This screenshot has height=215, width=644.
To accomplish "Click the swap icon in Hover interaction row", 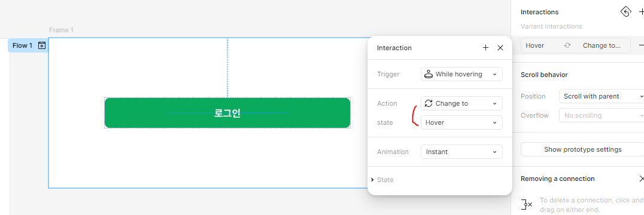I will click(x=567, y=45).
